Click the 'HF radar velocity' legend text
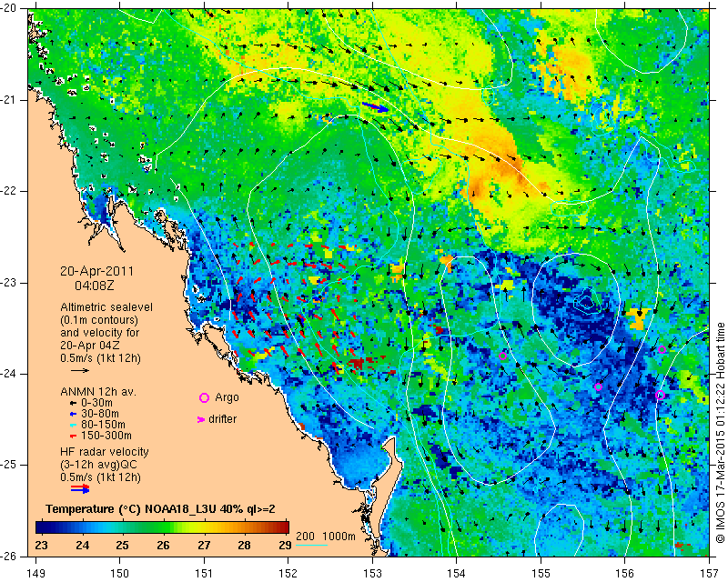Screen dimensions: 728x582 [x=105, y=452]
